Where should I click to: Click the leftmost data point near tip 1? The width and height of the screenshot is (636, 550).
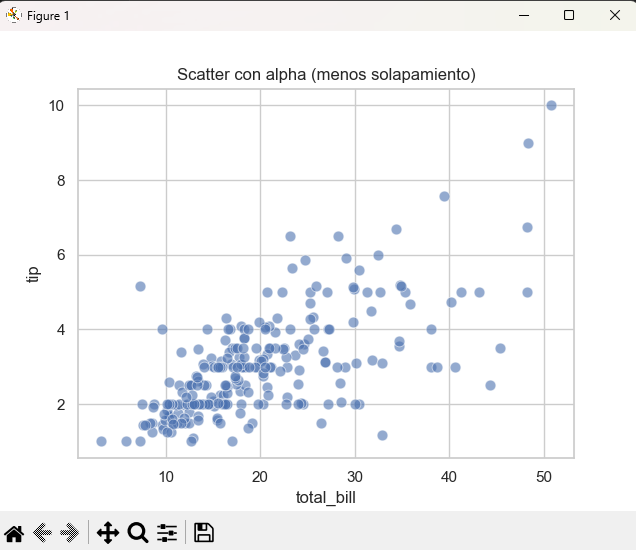coord(101,441)
